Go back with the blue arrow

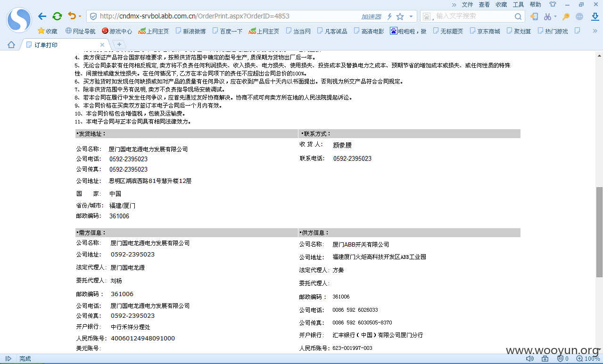point(42,17)
